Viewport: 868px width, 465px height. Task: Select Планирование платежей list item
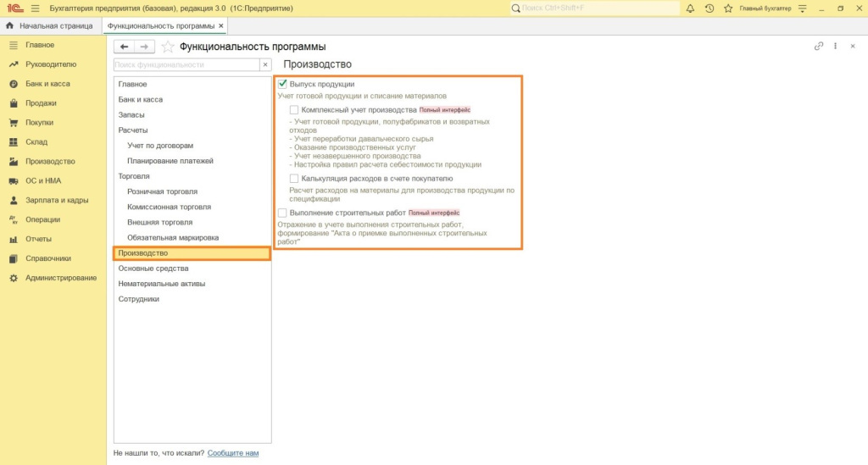tap(192, 161)
